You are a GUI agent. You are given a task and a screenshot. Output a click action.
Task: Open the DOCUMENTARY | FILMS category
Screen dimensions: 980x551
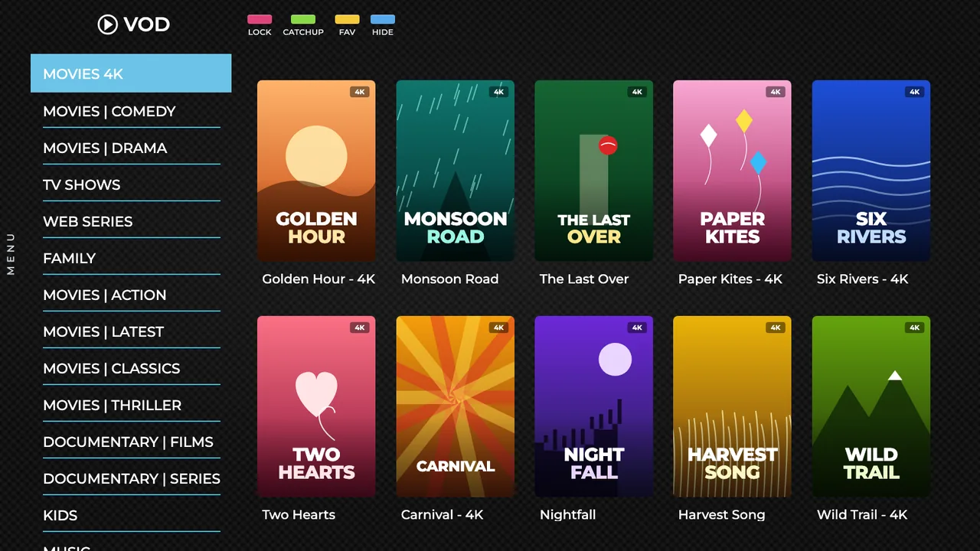(132, 442)
